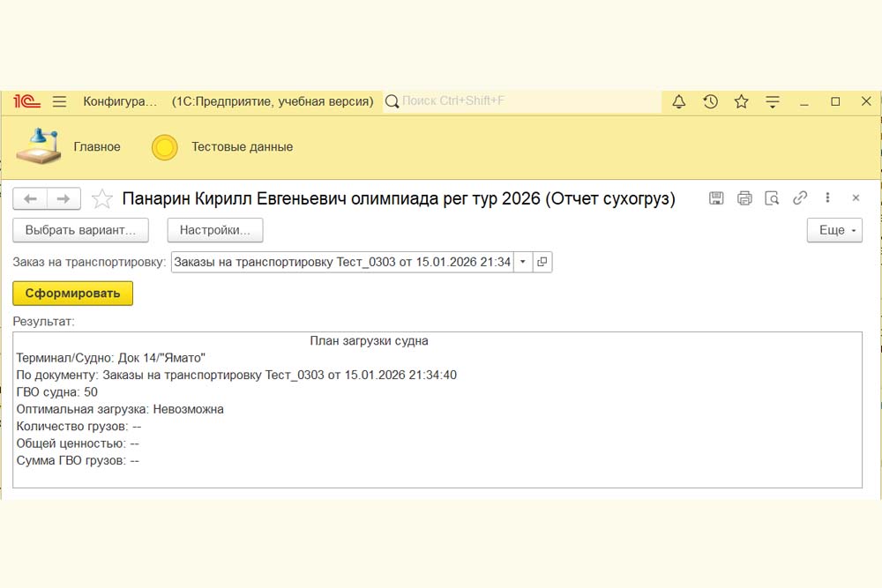Navigate forward with right arrow
Viewport: 882px width, 588px height.
pos(64,199)
